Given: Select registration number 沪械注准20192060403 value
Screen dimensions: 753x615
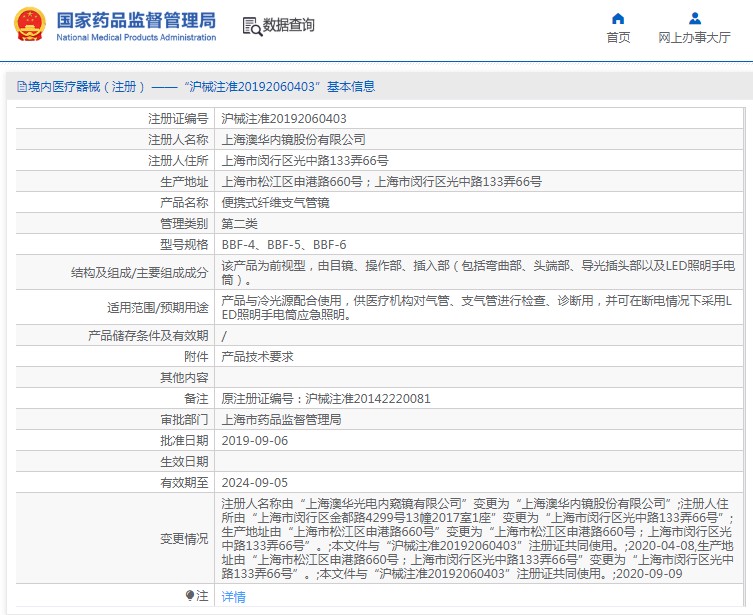Looking at the screenshot, I should [284, 119].
